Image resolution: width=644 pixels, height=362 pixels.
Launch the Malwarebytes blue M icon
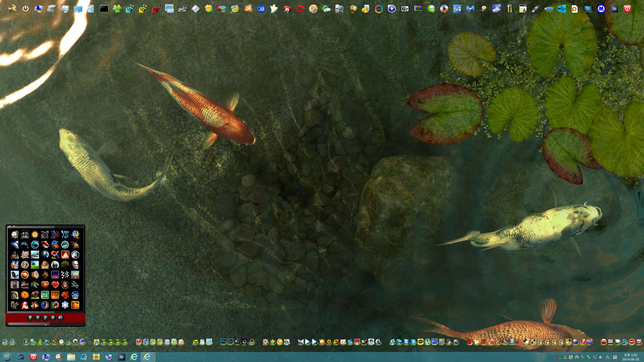click(470, 9)
